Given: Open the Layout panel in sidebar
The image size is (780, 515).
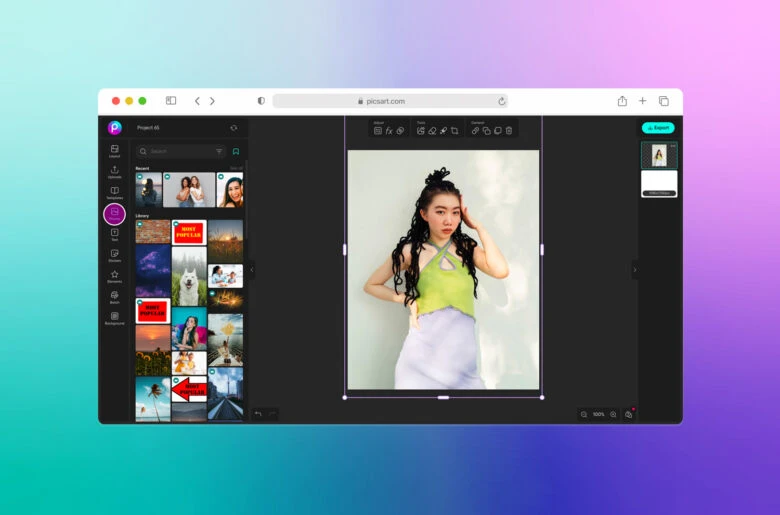Looking at the screenshot, I should pyautogui.click(x=114, y=151).
